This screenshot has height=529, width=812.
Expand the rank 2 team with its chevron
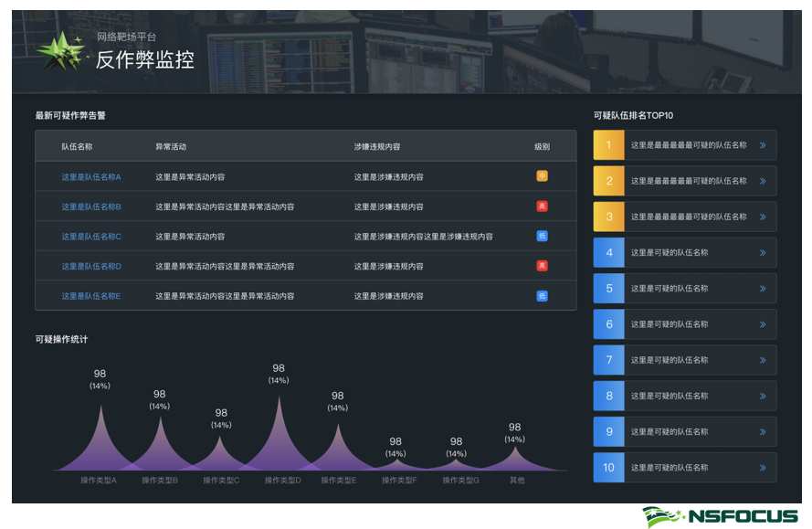pos(763,181)
